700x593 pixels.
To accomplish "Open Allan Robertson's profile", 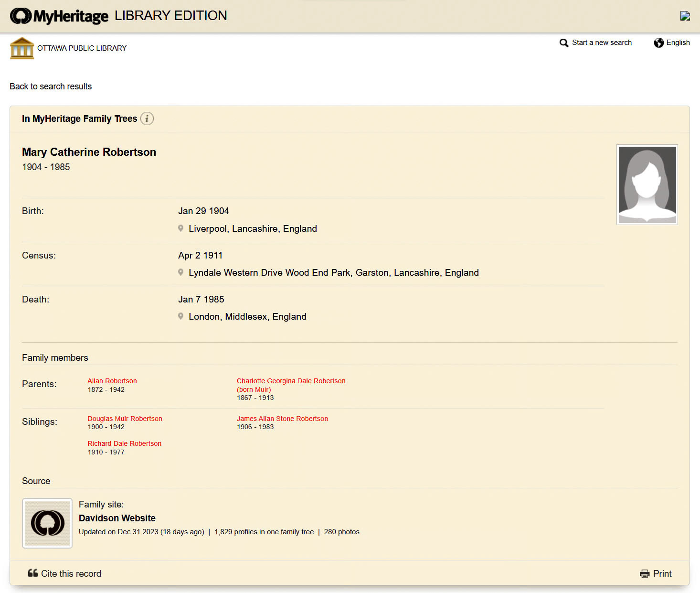I will click(x=112, y=381).
